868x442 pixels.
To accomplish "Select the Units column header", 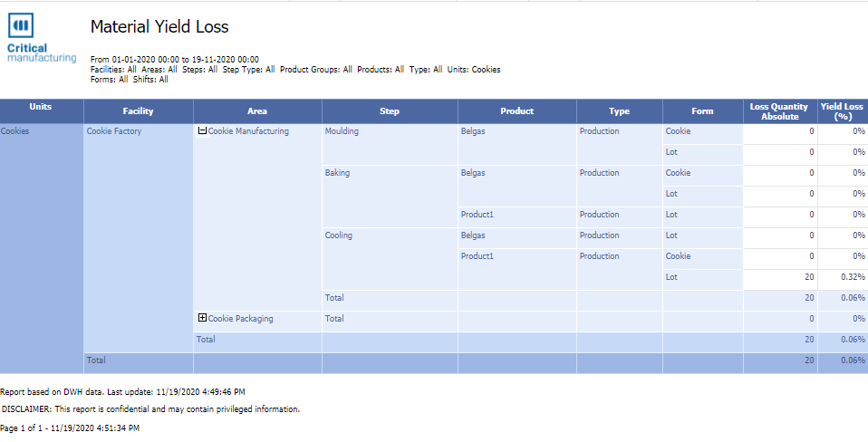I will coord(42,111).
